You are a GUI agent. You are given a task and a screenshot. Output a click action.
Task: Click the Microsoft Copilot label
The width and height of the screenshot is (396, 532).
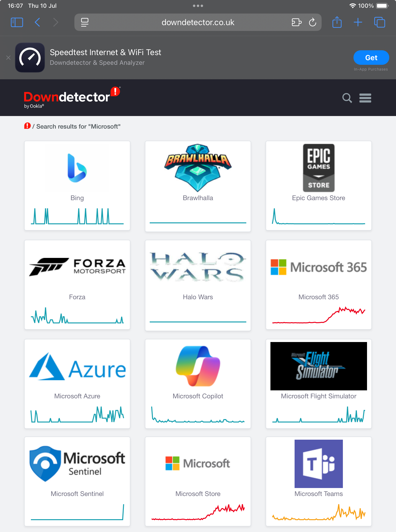click(198, 396)
